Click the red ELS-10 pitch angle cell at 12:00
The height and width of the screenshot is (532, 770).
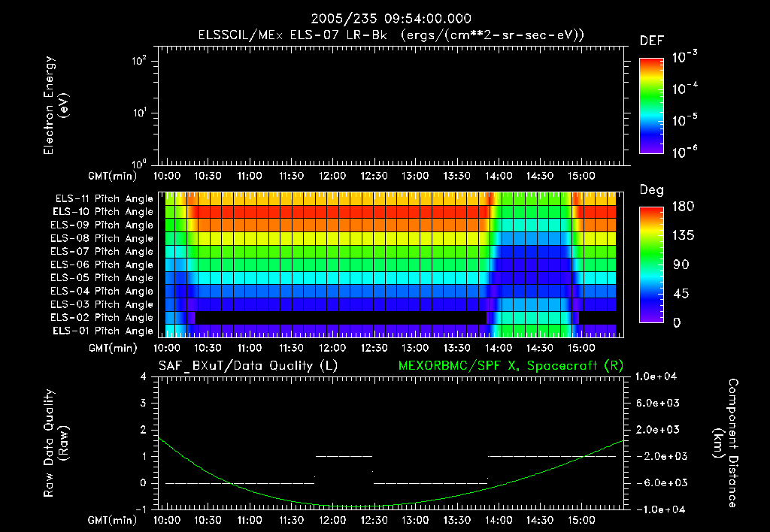tap(333, 212)
